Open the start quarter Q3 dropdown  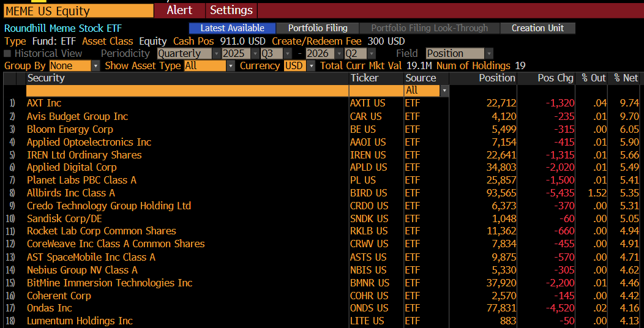coord(278,53)
